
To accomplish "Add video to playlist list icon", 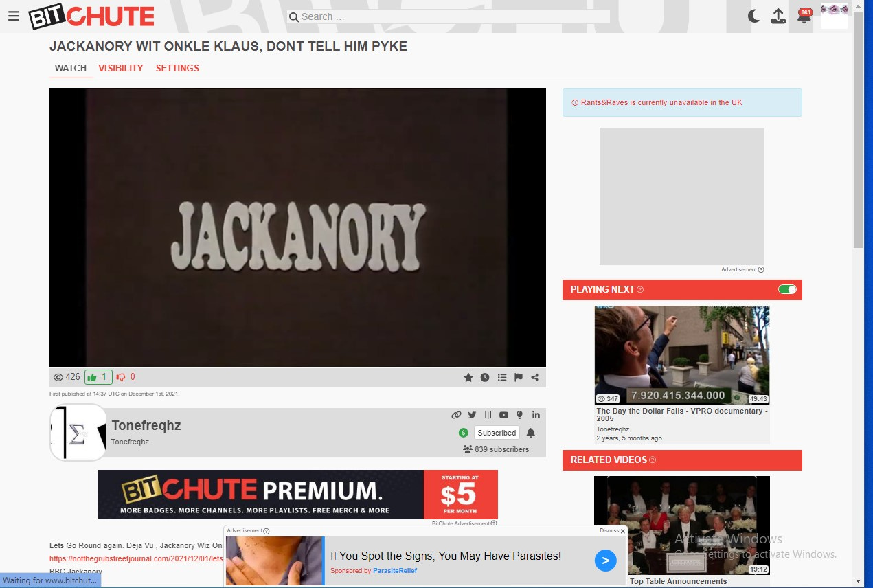I will click(502, 377).
